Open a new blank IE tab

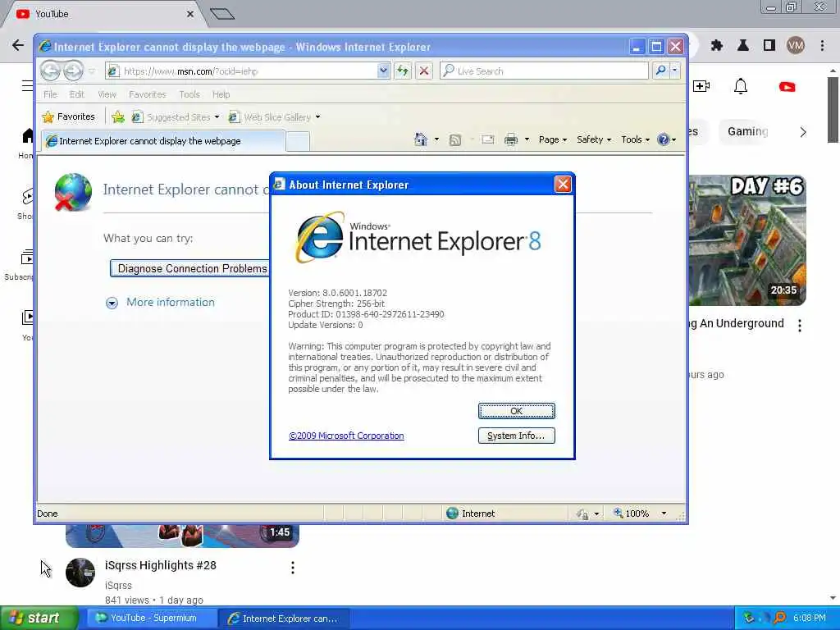[298, 141]
